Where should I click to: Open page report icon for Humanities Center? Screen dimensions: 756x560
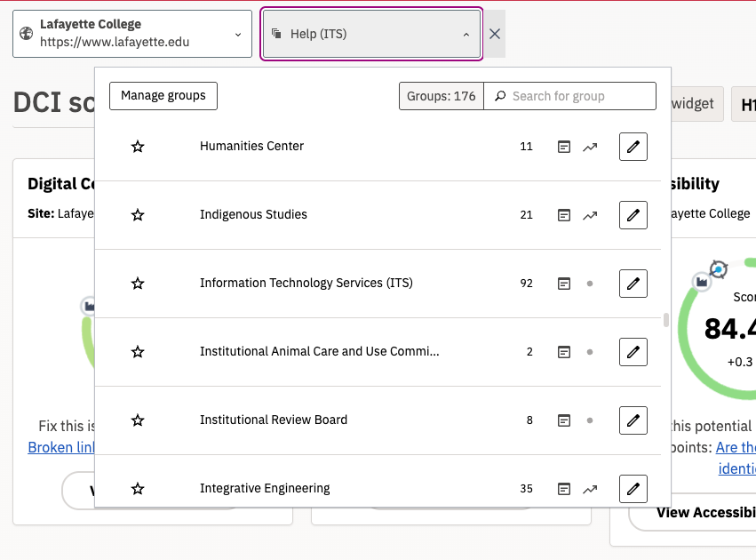click(x=563, y=147)
